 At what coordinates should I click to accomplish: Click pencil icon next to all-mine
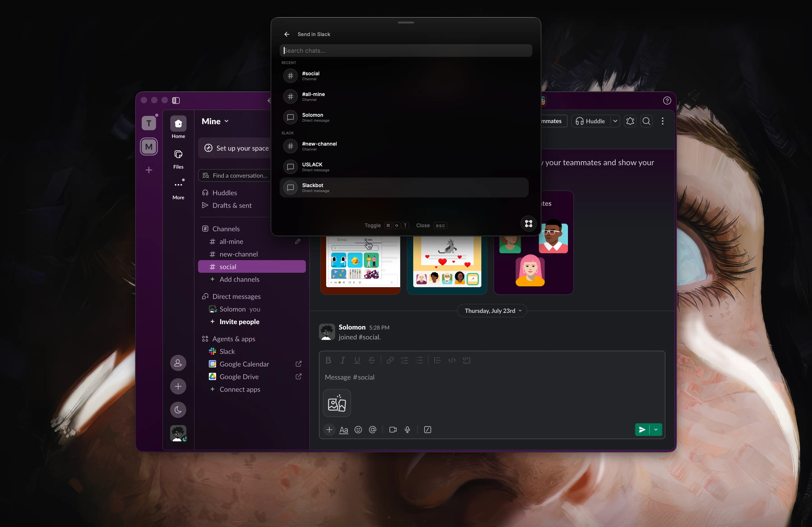298,241
